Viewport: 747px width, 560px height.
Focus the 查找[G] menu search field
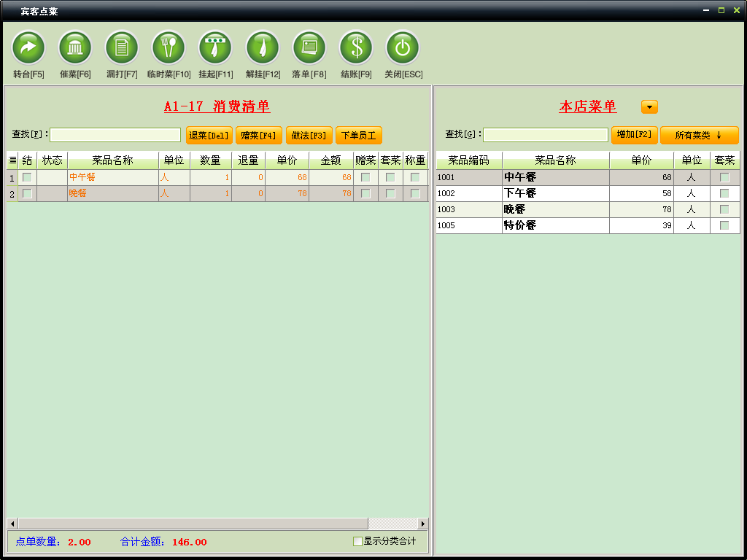[546, 135]
